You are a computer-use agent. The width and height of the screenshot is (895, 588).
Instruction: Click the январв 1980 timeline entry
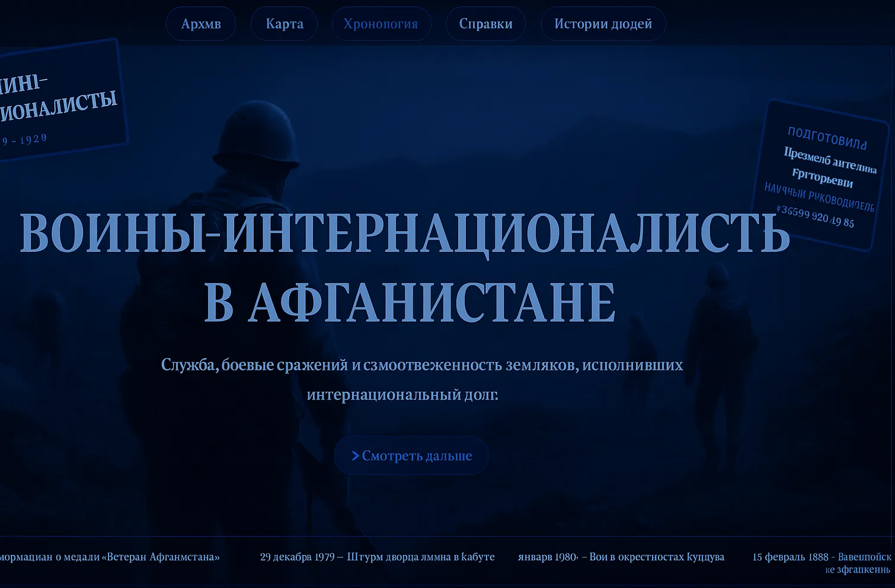click(621, 557)
